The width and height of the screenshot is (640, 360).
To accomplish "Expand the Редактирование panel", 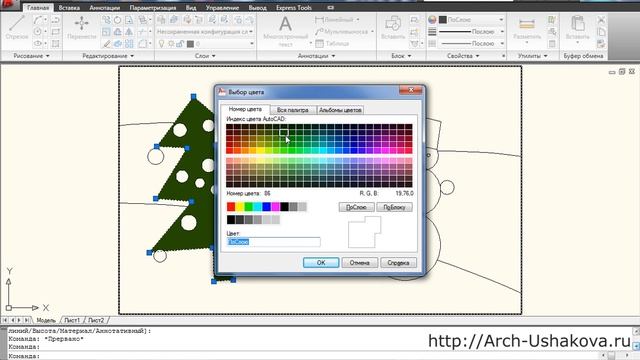I will tap(108, 56).
